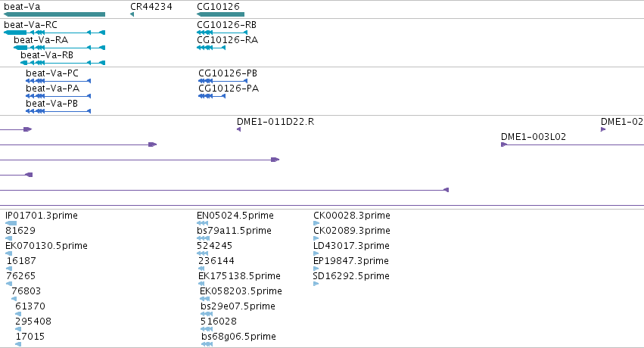Select bs68g06.5prime EST

click(207, 344)
